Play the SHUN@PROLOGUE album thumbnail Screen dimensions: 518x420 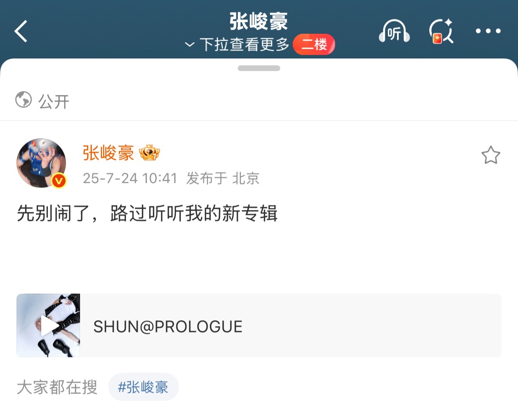(x=48, y=325)
